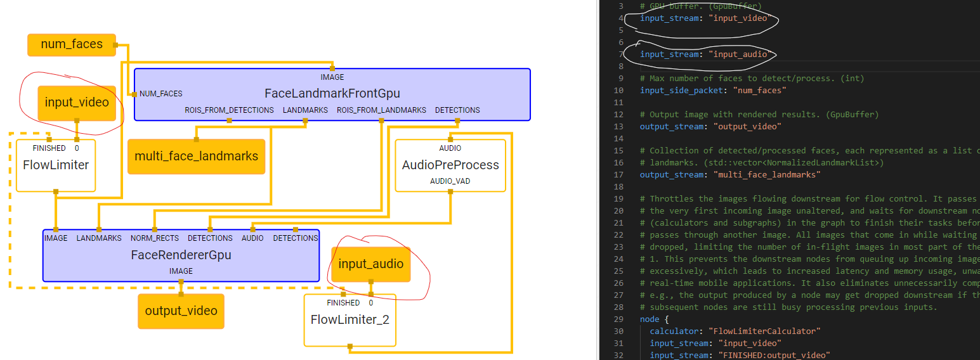Click code line input_stream "FINISHED:output_video"

tap(740, 356)
